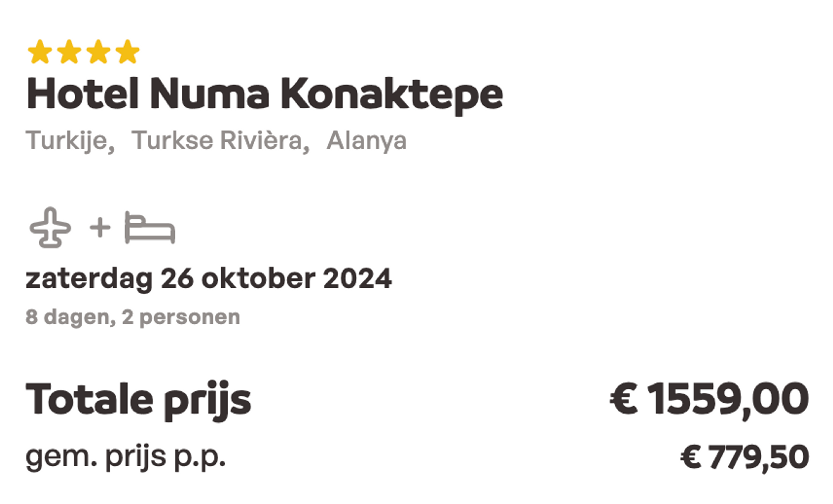Click the bed accommodation icon
This screenshot has height=504, width=833.
click(x=150, y=227)
